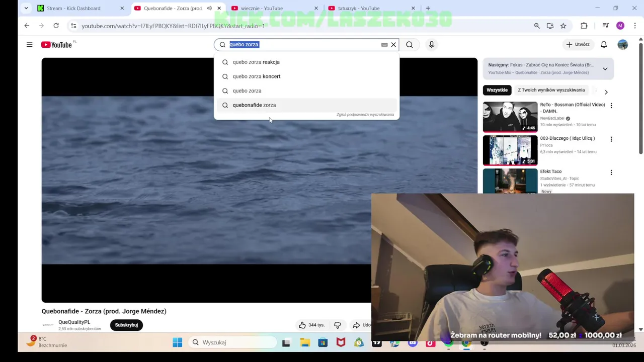Click the Utwórz create button
The image size is (644, 362).
point(578,45)
